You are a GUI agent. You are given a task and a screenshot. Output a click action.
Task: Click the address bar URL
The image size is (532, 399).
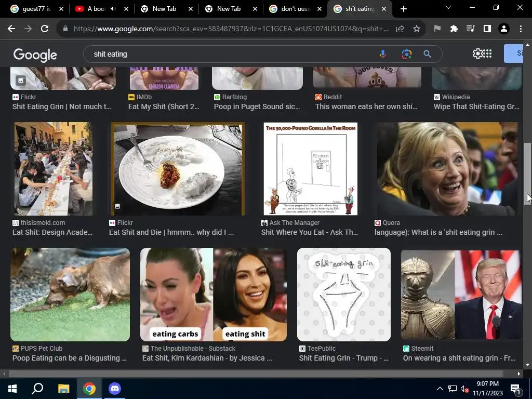[231, 29]
